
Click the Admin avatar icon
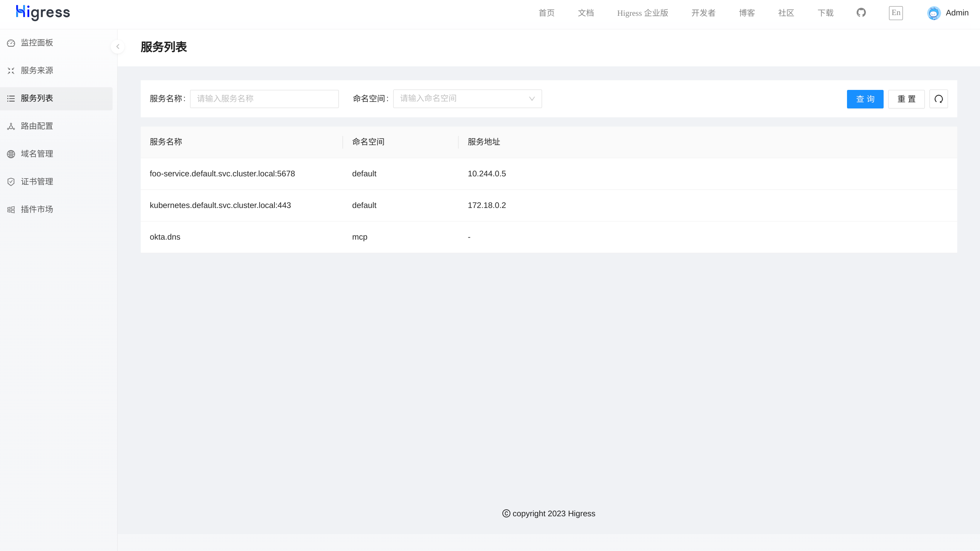pyautogui.click(x=933, y=13)
